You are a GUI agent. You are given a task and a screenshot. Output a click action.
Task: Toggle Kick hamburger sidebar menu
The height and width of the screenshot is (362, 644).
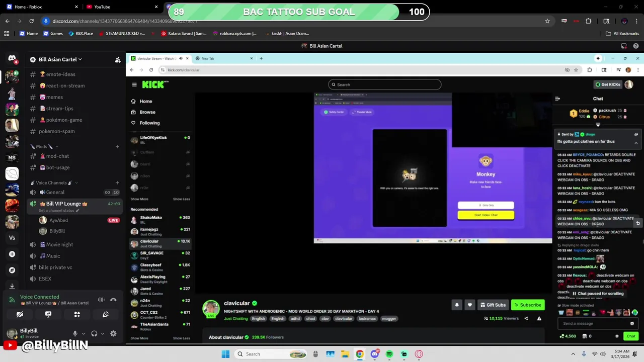[134, 84]
